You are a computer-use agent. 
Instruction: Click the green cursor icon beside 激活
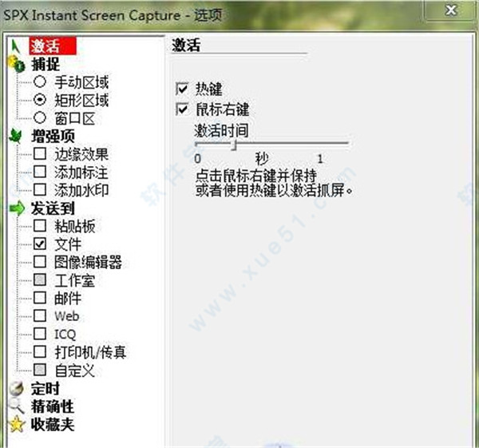(x=15, y=47)
